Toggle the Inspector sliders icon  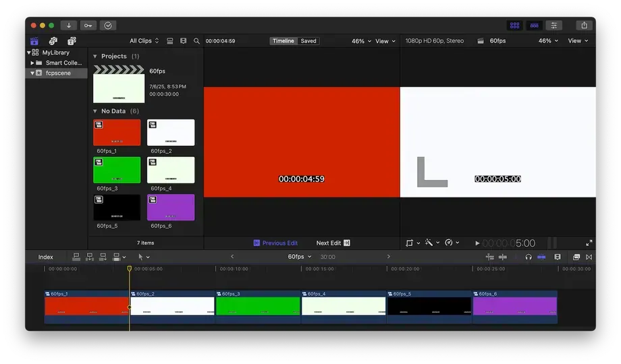553,26
